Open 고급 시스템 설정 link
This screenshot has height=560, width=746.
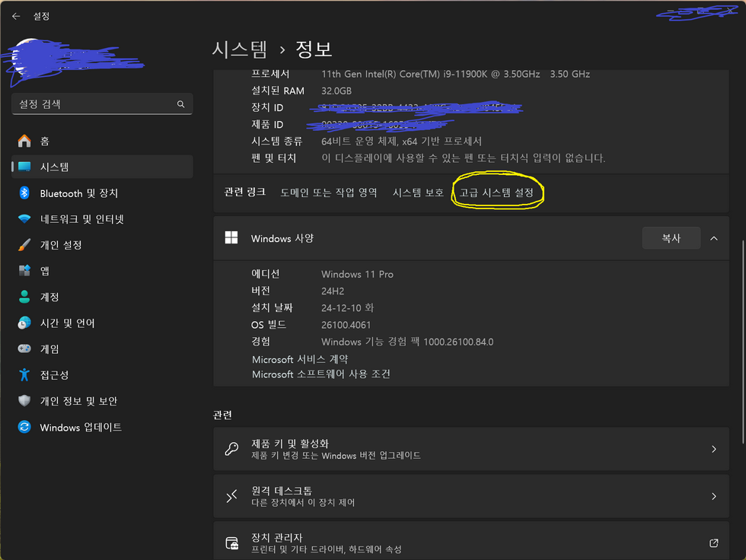496,192
